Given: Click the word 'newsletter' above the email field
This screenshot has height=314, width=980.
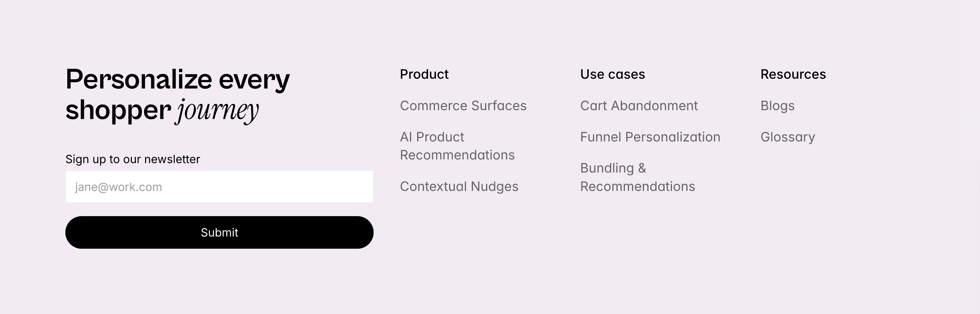Looking at the screenshot, I should pos(172,159).
